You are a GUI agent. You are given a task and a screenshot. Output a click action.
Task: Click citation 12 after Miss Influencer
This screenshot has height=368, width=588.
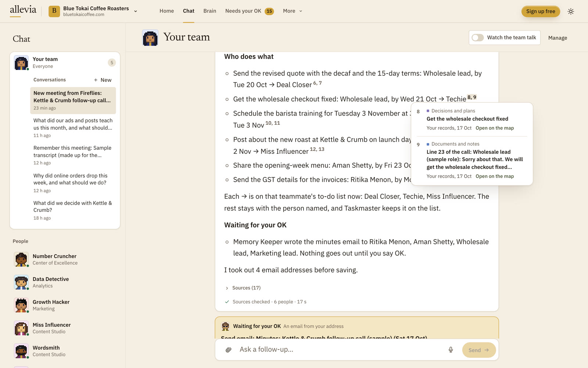pyautogui.click(x=313, y=149)
